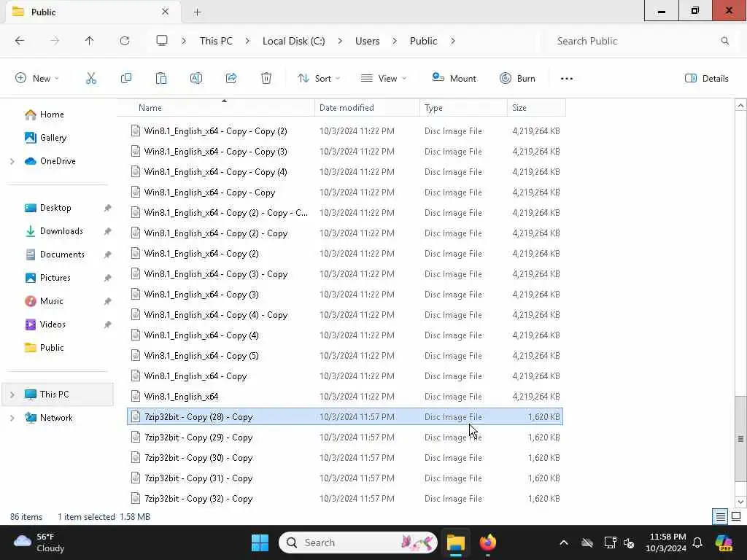The height and width of the screenshot is (560, 747).
Task: Click the scrollbar down arrow
Action: 740,502
